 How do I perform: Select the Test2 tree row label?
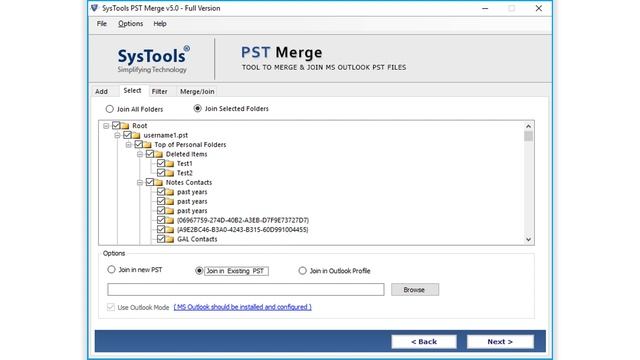click(x=184, y=173)
